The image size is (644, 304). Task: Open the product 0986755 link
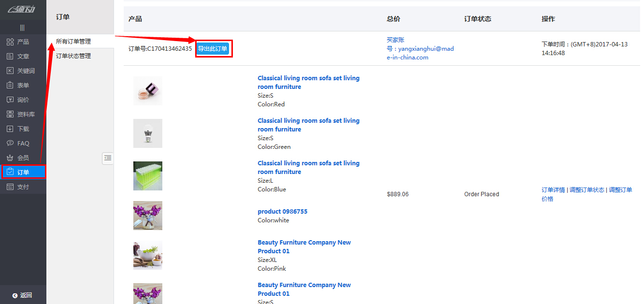282,212
